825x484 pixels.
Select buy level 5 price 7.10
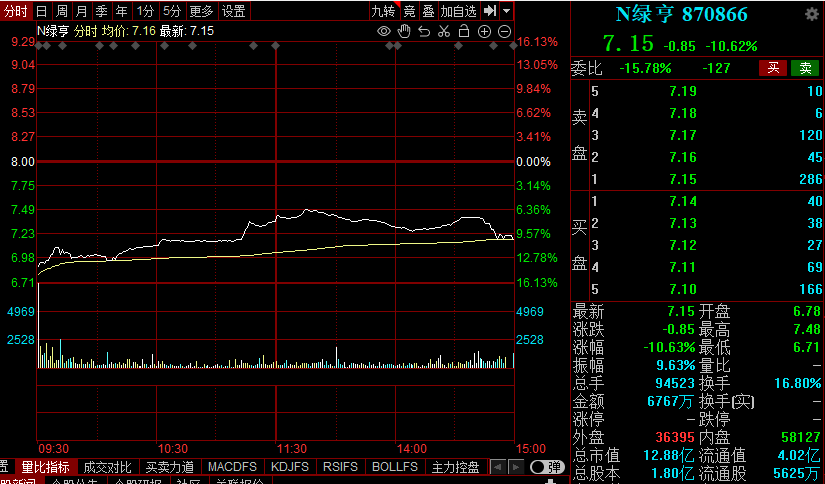click(683, 289)
